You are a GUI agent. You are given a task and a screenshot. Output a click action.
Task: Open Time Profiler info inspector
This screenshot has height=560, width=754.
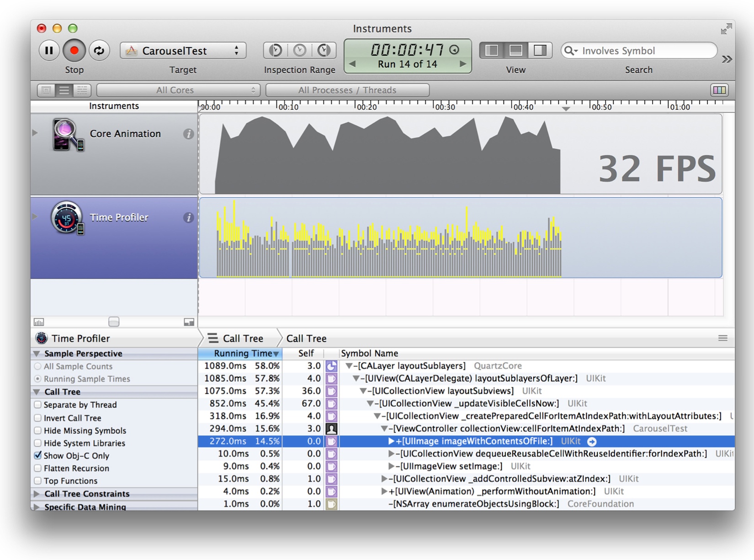(188, 217)
